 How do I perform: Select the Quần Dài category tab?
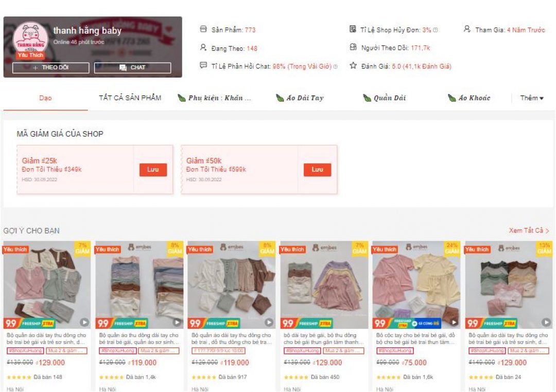pos(385,98)
